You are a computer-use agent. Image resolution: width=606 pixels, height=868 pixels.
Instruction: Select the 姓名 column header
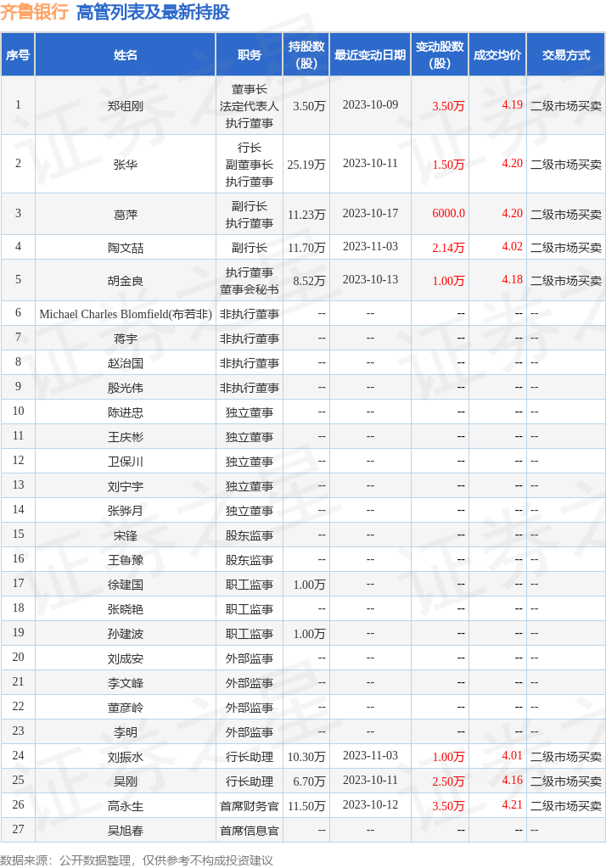pyautogui.click(x=125, y=55)
